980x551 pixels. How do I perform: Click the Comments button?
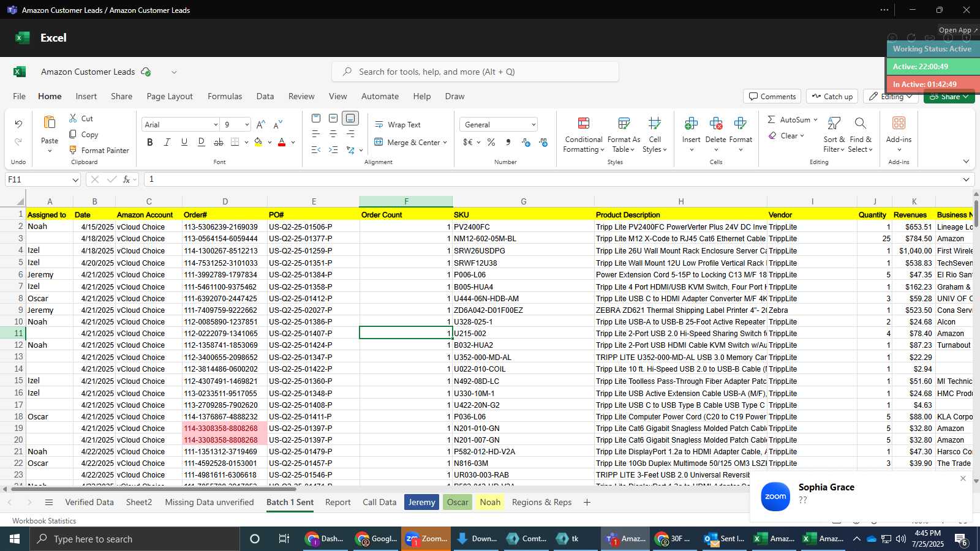(x=772, y=96)
